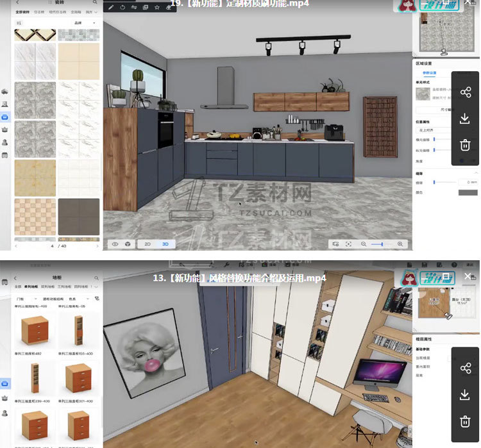Viewport: 481px width, 448px height.
Task: Select the 仿古砖 tab
Action: click(x=39, y=12)
